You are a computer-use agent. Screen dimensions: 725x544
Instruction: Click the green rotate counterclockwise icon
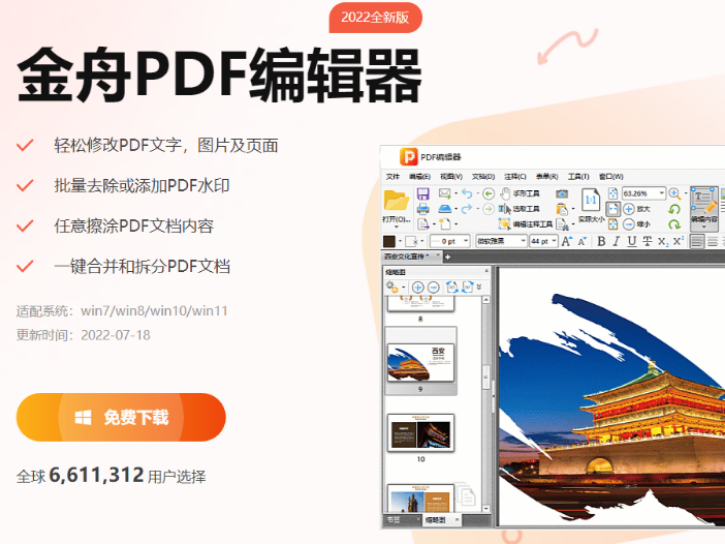click(x=674, y=209)
